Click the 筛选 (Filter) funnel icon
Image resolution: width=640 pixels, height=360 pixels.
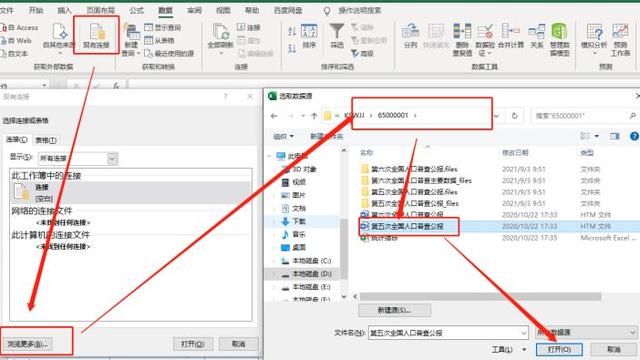coord(337,36)
